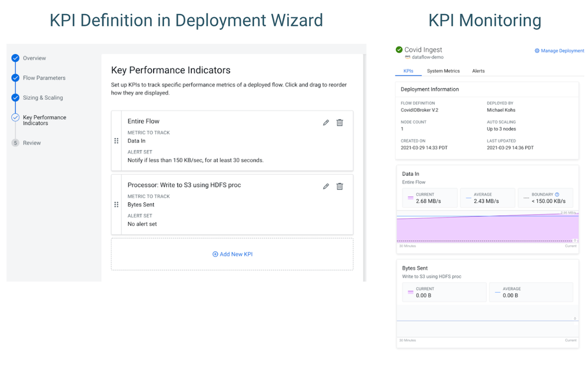Select Key Performance Indicators wizard step

[44, 120]
